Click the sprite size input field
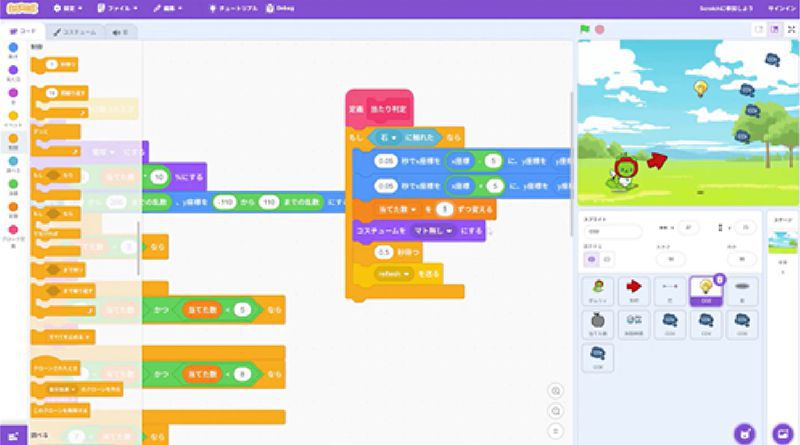 (671, 259)
